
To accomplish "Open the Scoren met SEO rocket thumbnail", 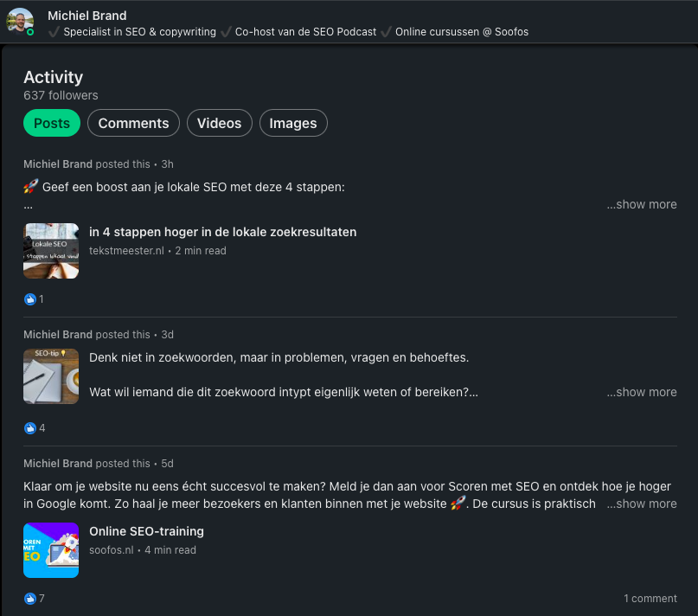I will click(51, 550).
